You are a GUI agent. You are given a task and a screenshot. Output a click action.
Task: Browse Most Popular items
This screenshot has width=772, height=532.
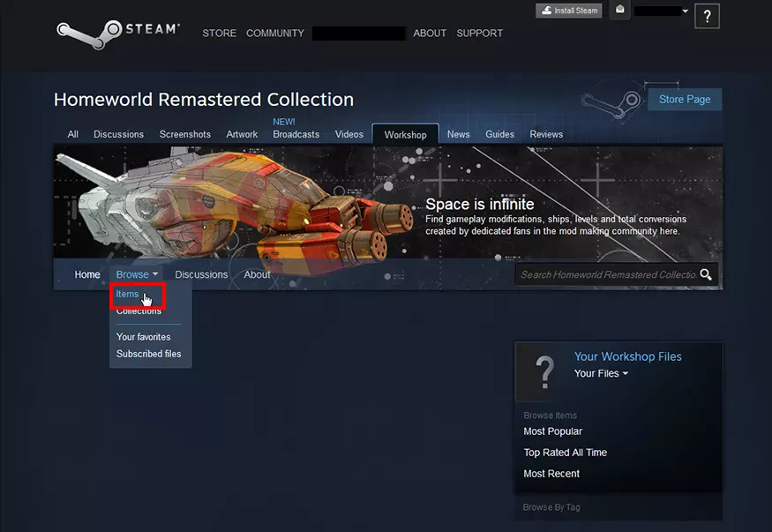click(552, 431)
